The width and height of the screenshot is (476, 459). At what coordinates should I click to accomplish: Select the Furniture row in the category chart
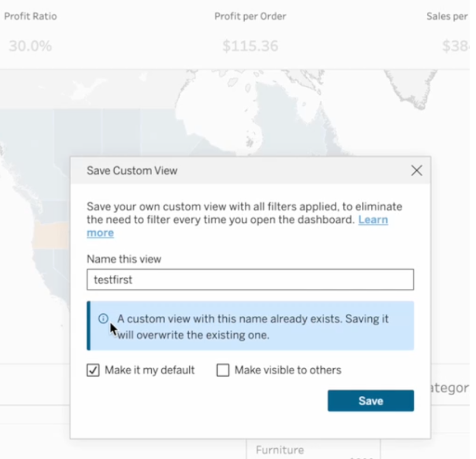click(279, 449)
